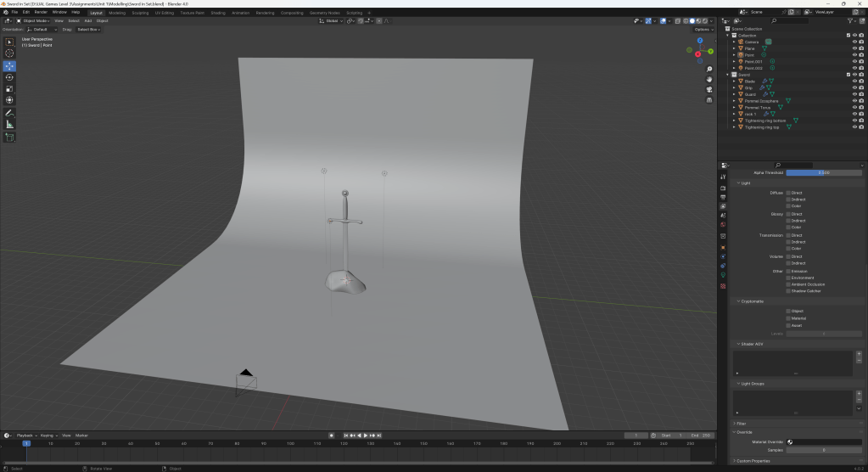Expand the Filter panel section
Viewport: 868px width, 472px height.
point(741,423)
